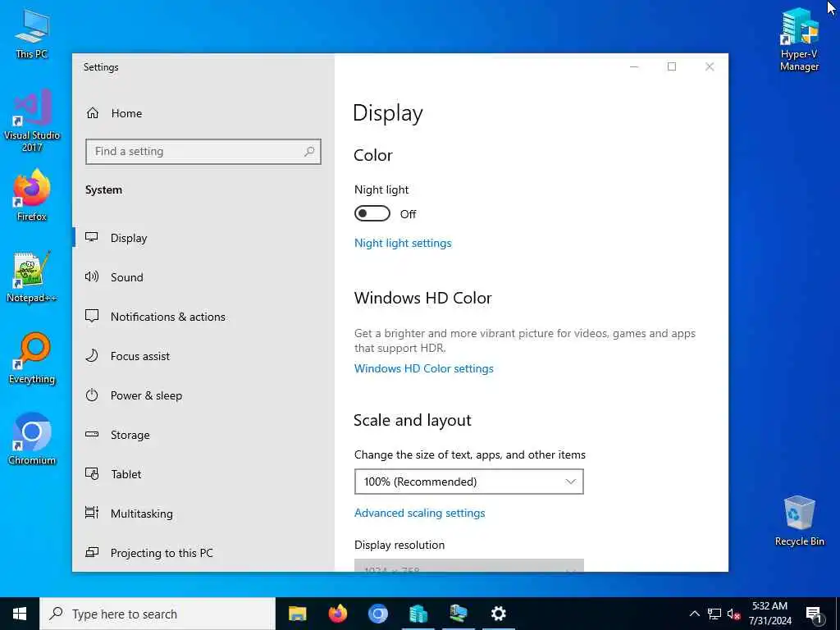Image resolution: width=840 pixels, height=630 pixels.
Task: Show hidden tray icons chevron
Action: 694,614
